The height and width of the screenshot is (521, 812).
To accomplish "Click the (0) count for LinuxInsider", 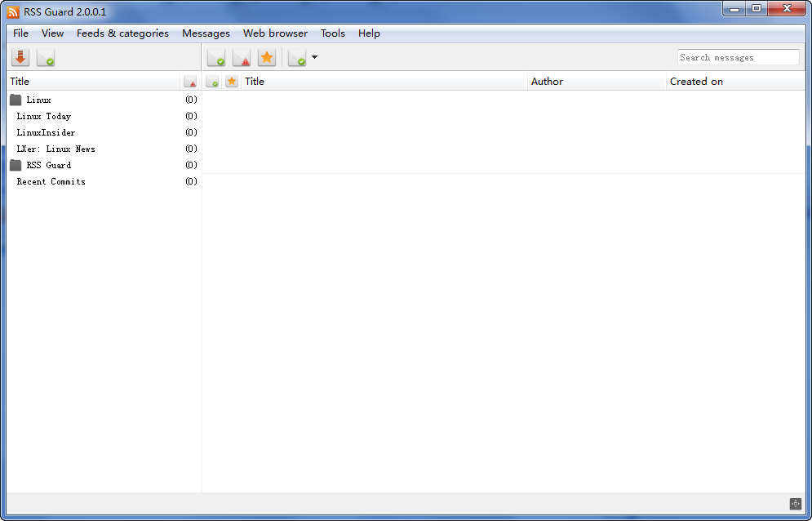I will coord(191,132).
